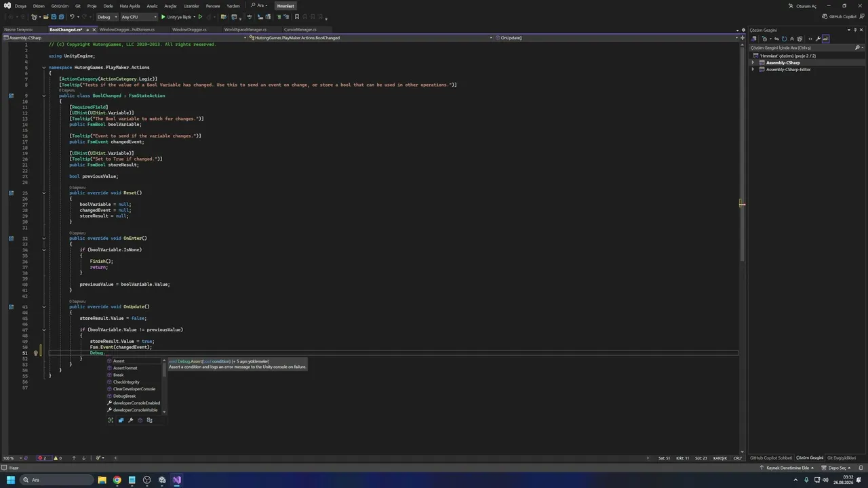Click the Solution Explorer sync with active document icon
The height and width of the screenshot is (488, 868).
(x=776, y=39)
